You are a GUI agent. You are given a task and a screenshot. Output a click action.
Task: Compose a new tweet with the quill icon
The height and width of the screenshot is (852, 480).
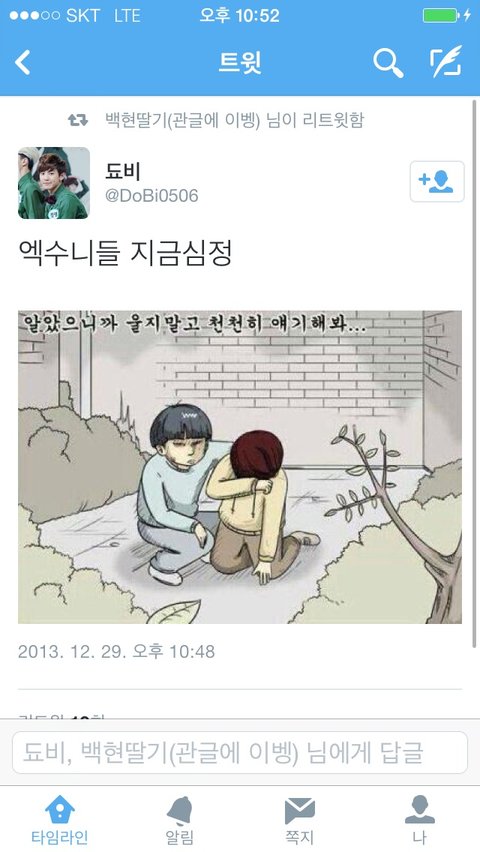[446, 62]
